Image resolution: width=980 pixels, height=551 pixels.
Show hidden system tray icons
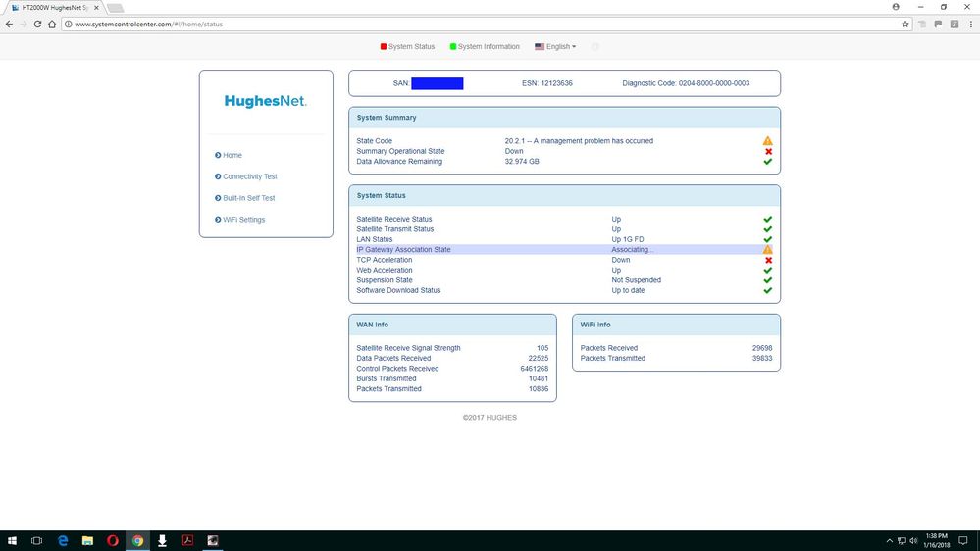pos(892,540)
